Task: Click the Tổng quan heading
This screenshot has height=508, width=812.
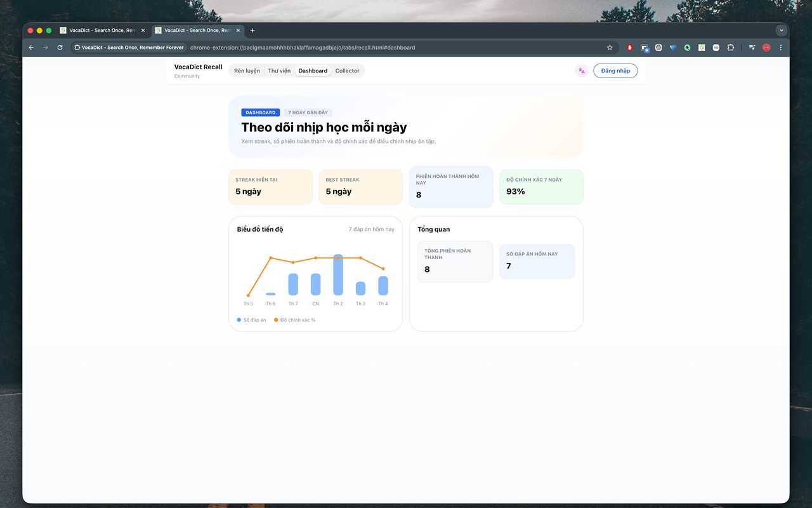Action: [434, 229]
